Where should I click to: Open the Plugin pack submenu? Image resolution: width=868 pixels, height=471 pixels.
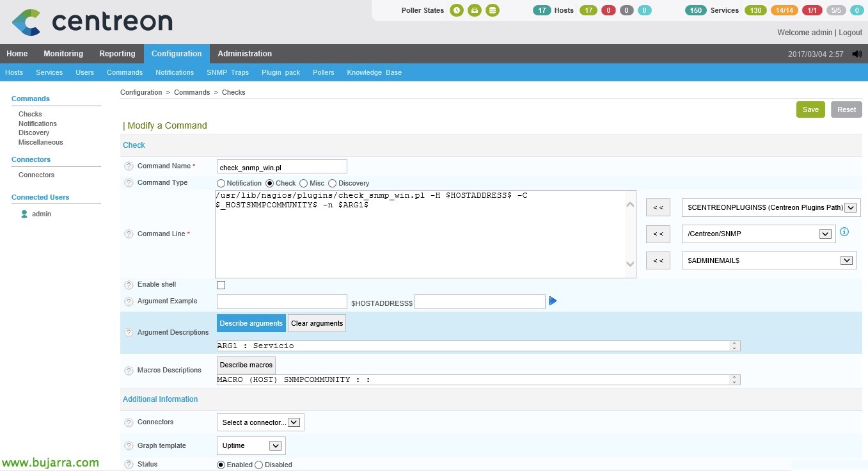pos(281,72)
